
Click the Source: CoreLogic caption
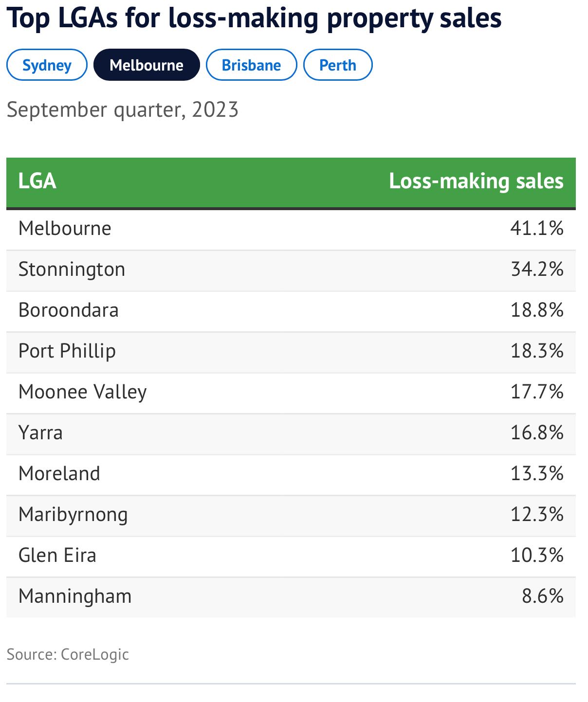click(68, 654)
